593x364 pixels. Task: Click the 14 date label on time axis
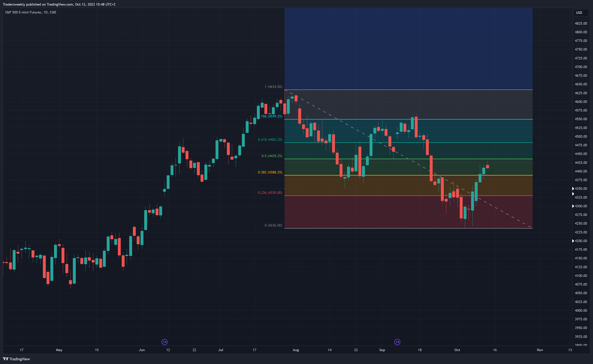click(330, 350)
